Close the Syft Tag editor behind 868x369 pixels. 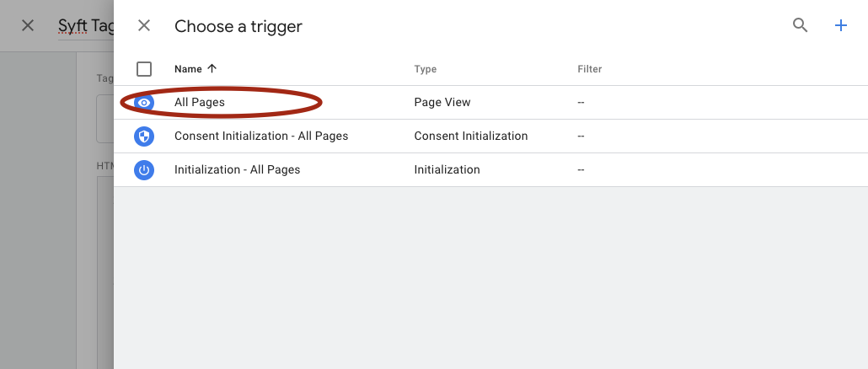click(28, 25)
